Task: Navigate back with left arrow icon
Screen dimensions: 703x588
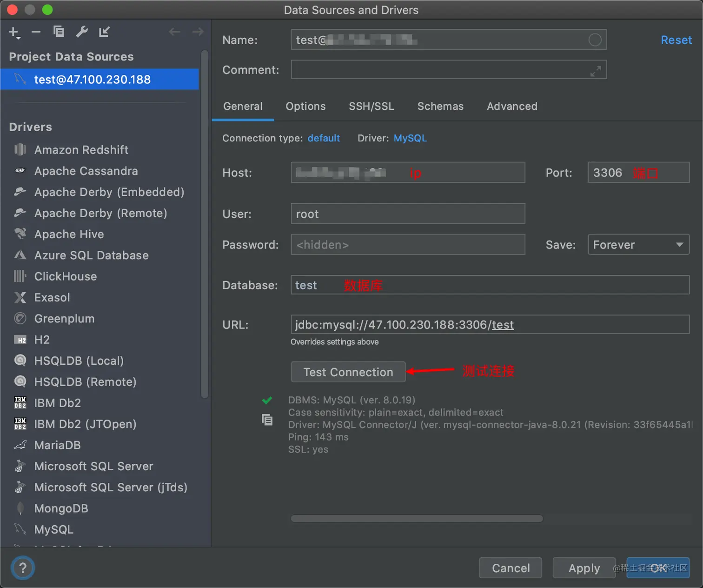Action: click(175, 32)
